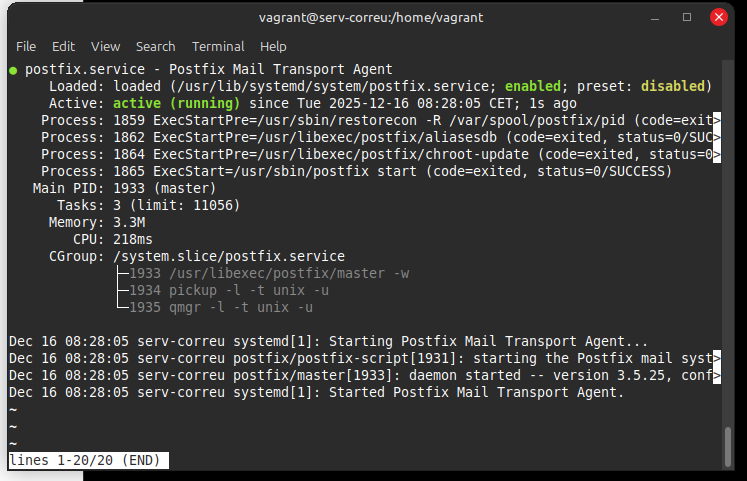Open the File menu

click(x=26, y=46)
